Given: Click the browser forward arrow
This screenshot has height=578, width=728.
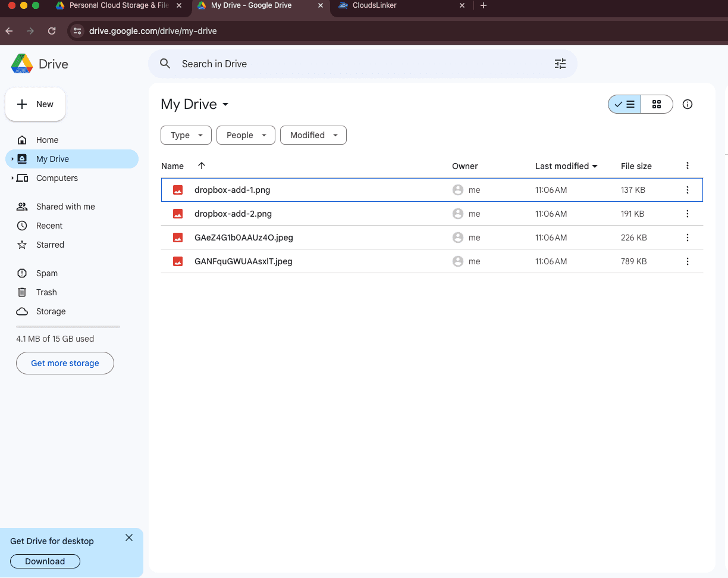Looking at the screenshot, I should (x=30, y=31).
